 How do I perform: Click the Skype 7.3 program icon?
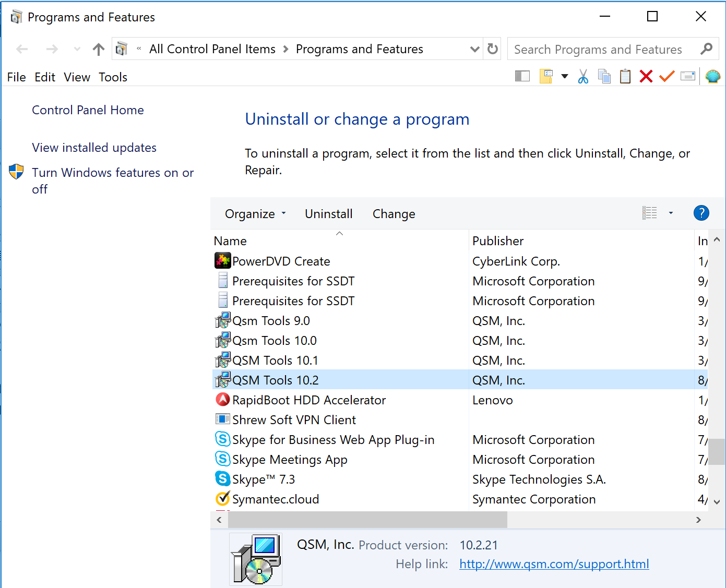(223, 478)
